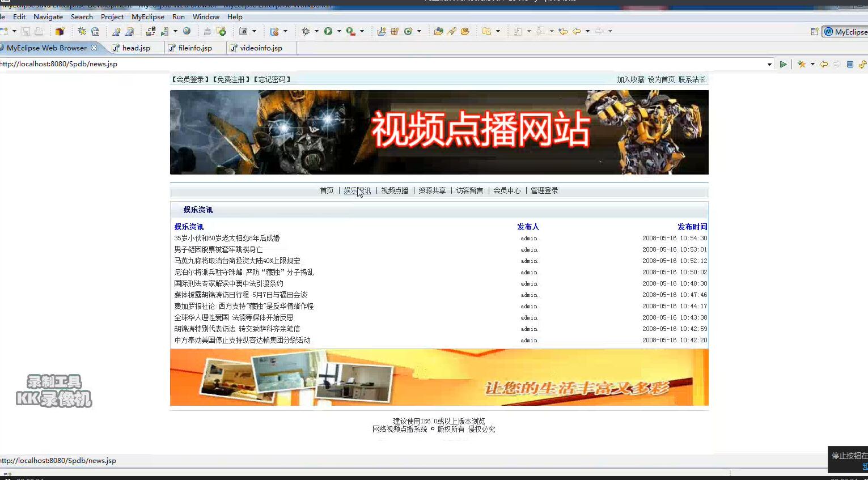868x480 pixels.
Task: Click the green Go arrow beside the URL bar
Action: [x=783, y=65]
